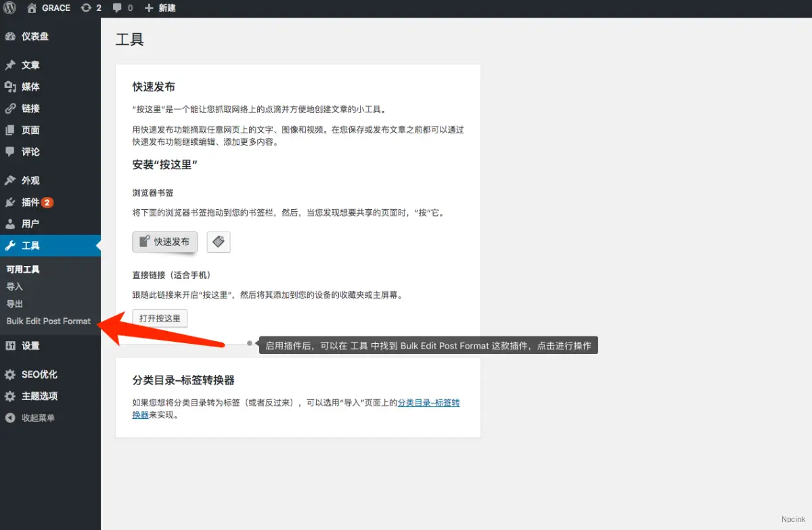Open the 导入 import submenu
The image size is (812, 530).
coord(15,286)
